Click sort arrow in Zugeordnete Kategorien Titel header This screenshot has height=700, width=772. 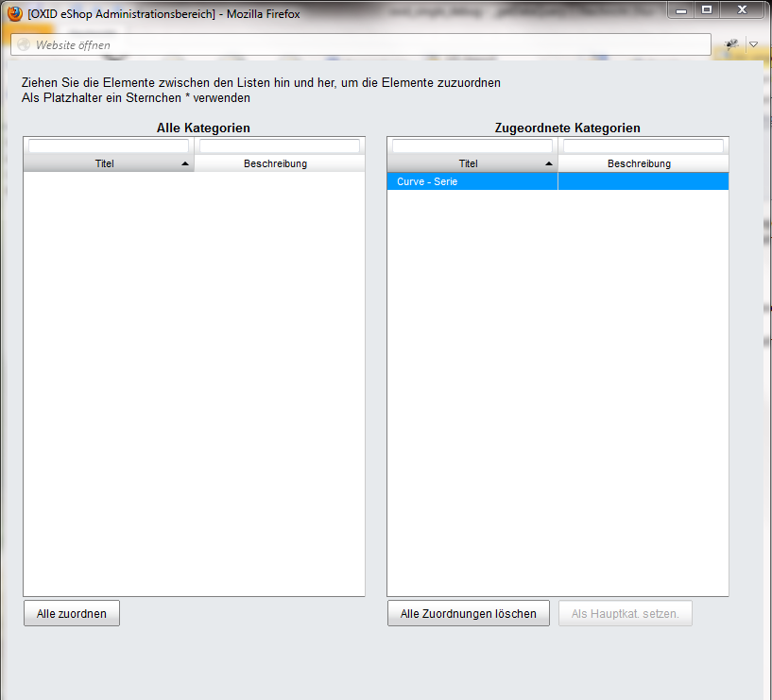point(548,163)
